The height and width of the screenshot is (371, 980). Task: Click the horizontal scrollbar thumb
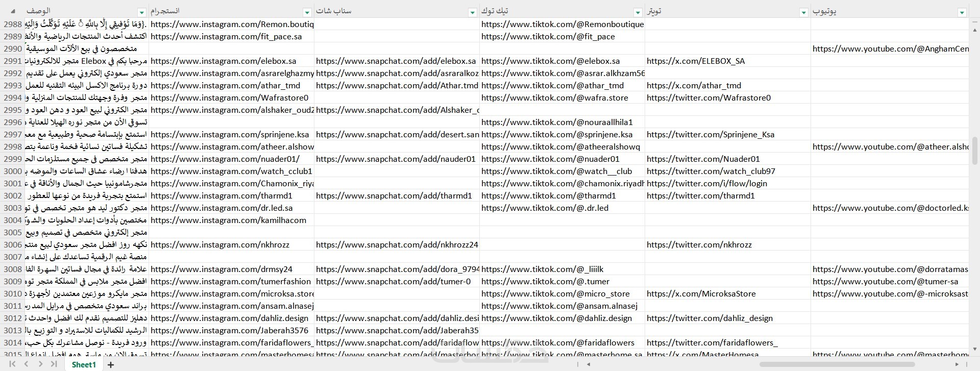(x=837, y=364)
